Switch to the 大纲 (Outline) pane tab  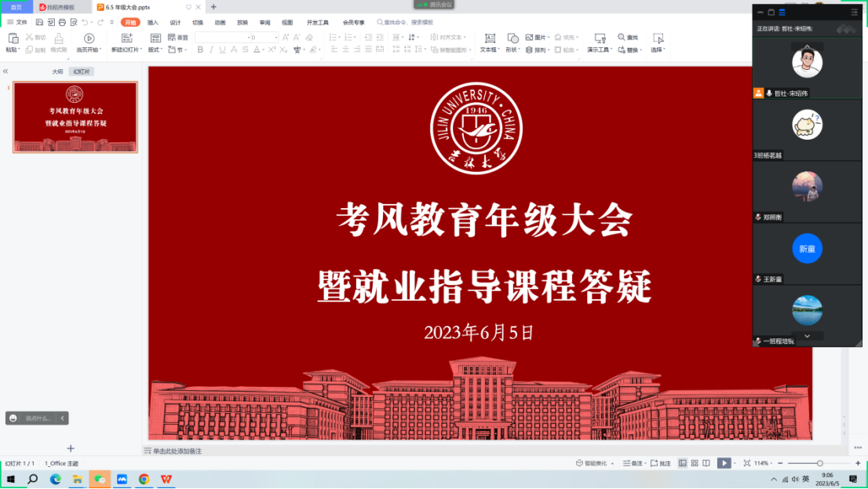(x=57, y=71)
